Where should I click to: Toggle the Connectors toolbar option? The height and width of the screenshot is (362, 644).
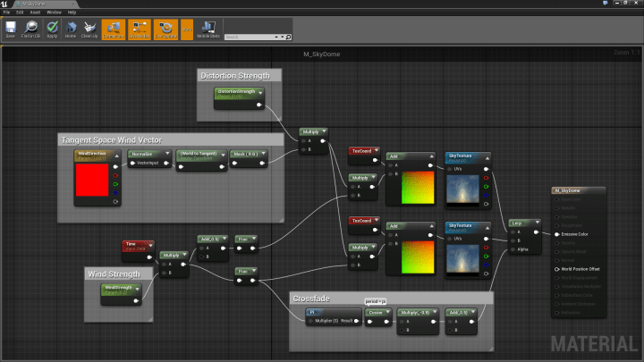pos(113,30)
